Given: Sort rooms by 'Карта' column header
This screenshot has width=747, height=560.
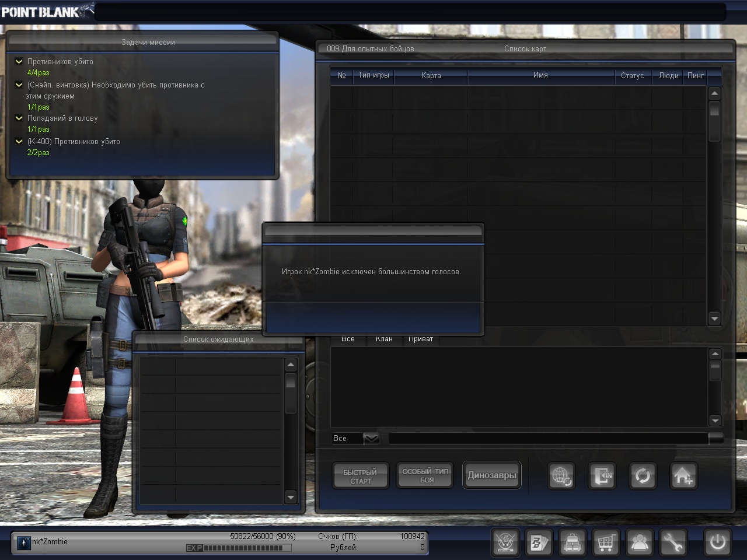Looking at the screenshot, I should [431, 76].
